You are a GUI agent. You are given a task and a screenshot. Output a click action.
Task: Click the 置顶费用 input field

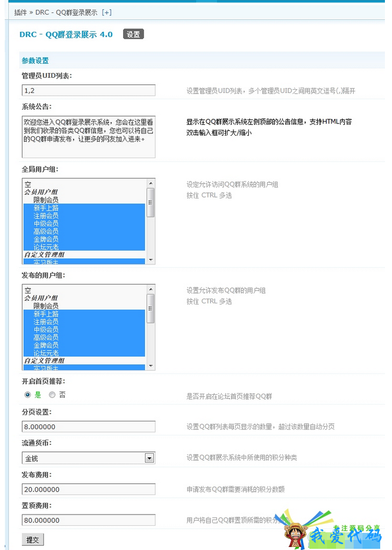click(88, 520)
